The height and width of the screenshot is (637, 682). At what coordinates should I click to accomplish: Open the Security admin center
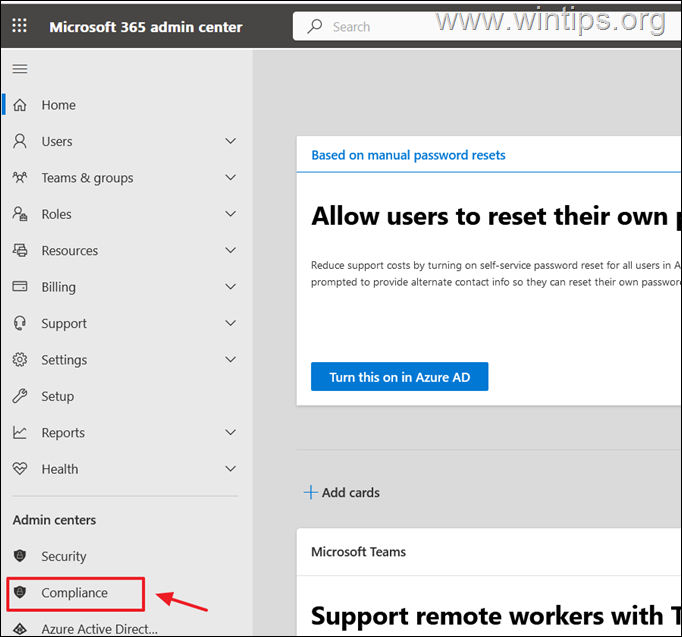tap(64, 556)
